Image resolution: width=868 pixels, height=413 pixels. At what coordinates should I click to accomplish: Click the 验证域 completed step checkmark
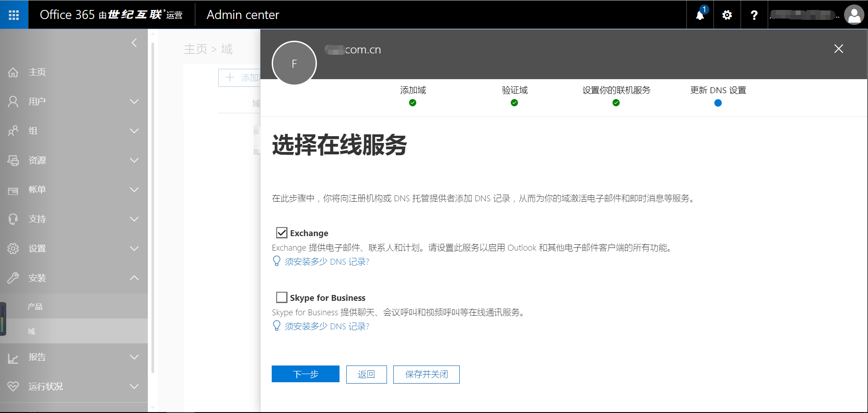point(514,103)
